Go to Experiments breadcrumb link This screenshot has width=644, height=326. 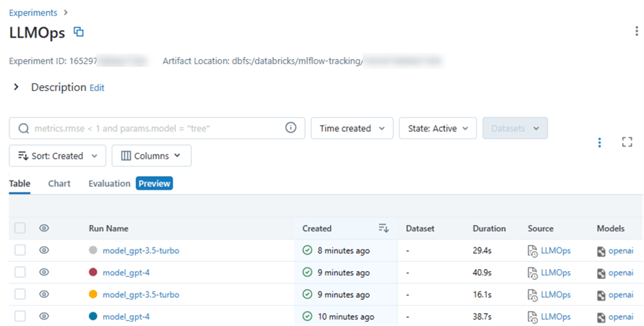33,13
